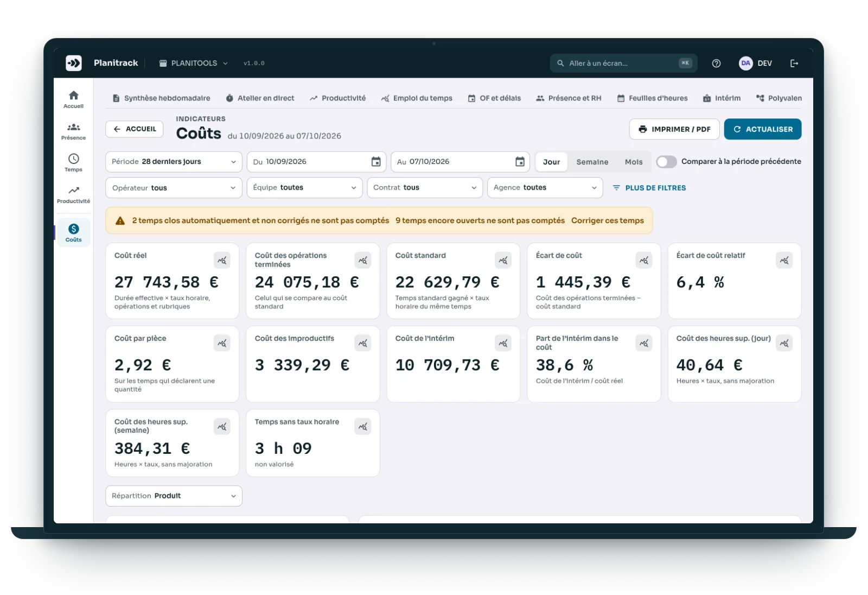Switch to Emploi du temps tab
This screenshot has width=868, height=595.
click(x=417, y=98)
